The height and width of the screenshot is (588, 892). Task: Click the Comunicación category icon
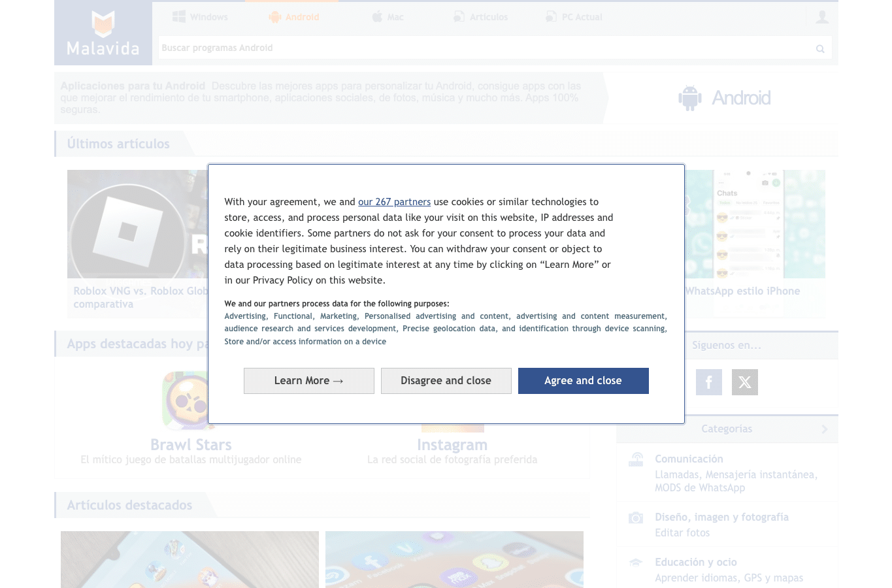pyautogui.click(x=636, y=459)
